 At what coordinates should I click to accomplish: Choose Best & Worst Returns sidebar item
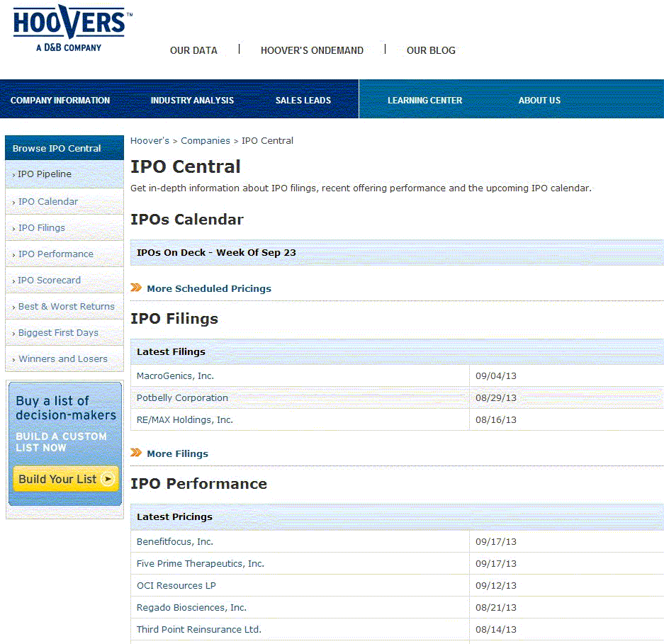[66, 307]
